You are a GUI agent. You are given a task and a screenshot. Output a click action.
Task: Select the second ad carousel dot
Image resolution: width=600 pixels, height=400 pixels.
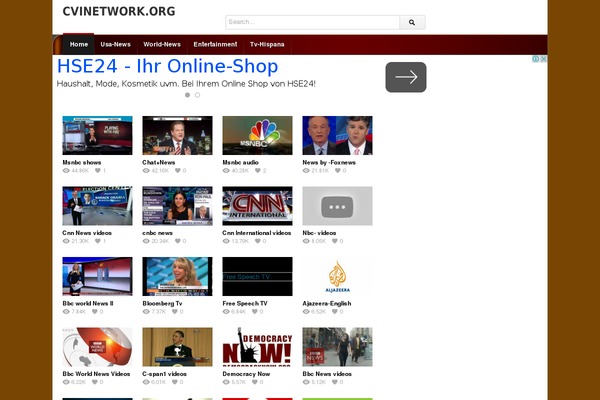point(197,95)
